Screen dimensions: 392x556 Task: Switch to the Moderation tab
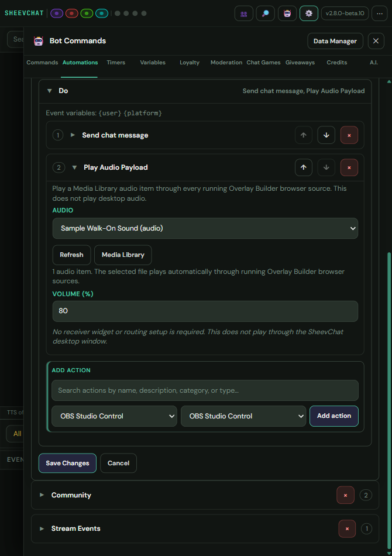[226, 63]
